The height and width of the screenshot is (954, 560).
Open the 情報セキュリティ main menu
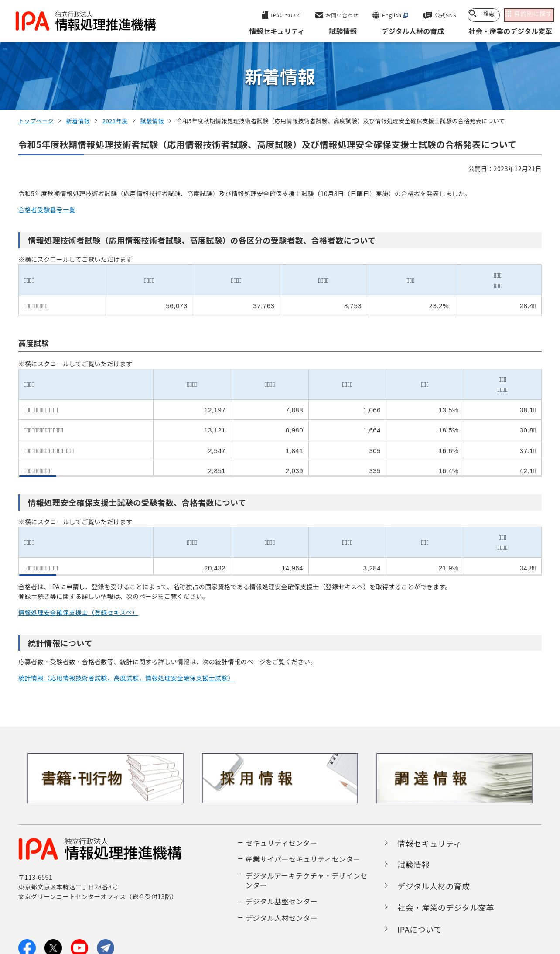click(276, 31)
